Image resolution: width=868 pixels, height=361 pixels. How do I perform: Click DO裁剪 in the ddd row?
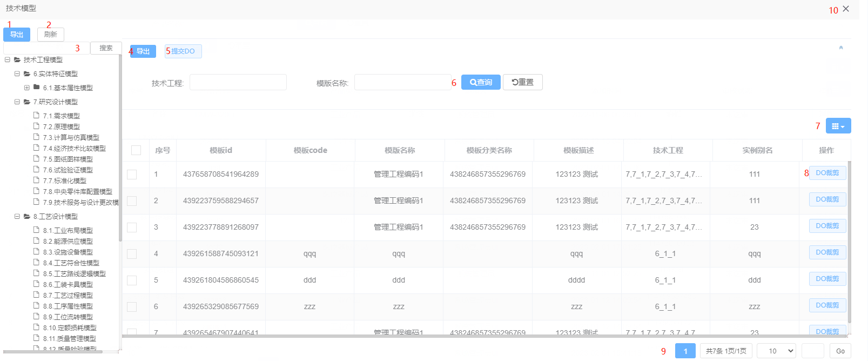click(827, 279)
